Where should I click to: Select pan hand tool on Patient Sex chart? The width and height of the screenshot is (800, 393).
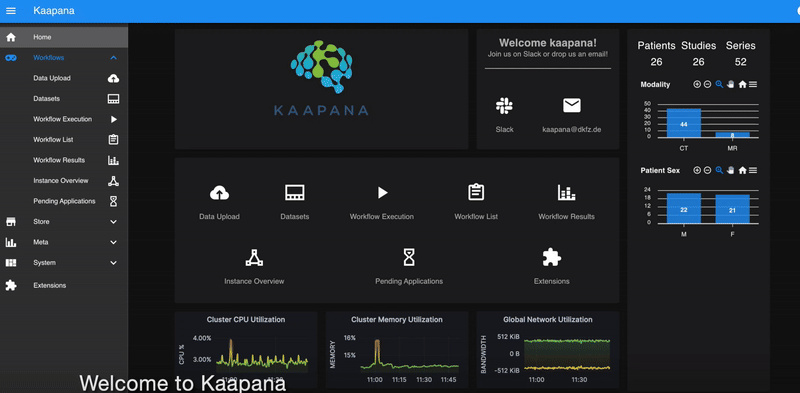730,170
